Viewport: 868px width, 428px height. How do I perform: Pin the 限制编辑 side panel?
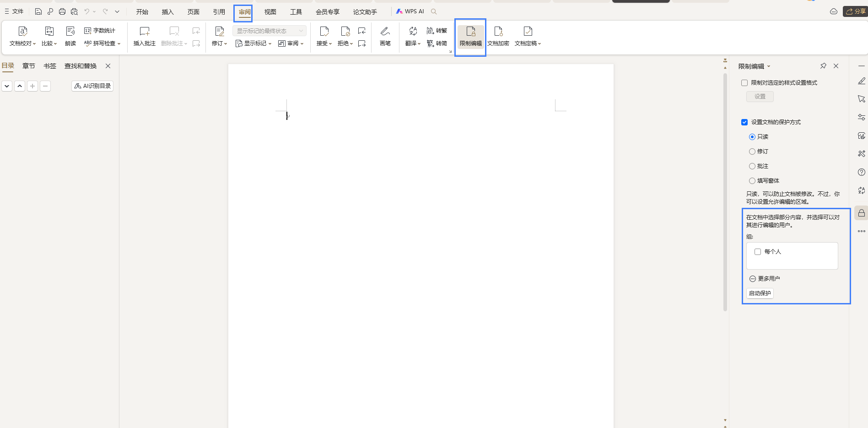[823, 66]
